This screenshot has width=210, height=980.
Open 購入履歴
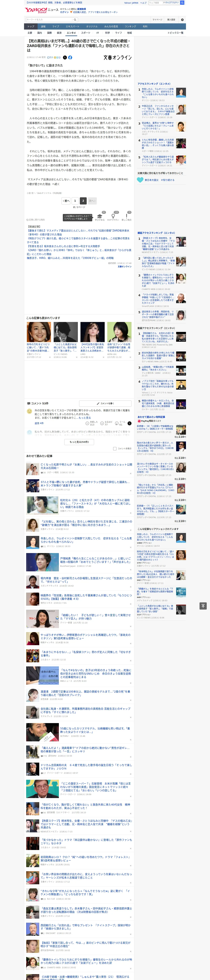pyautogui.click(x=171, y=20)
